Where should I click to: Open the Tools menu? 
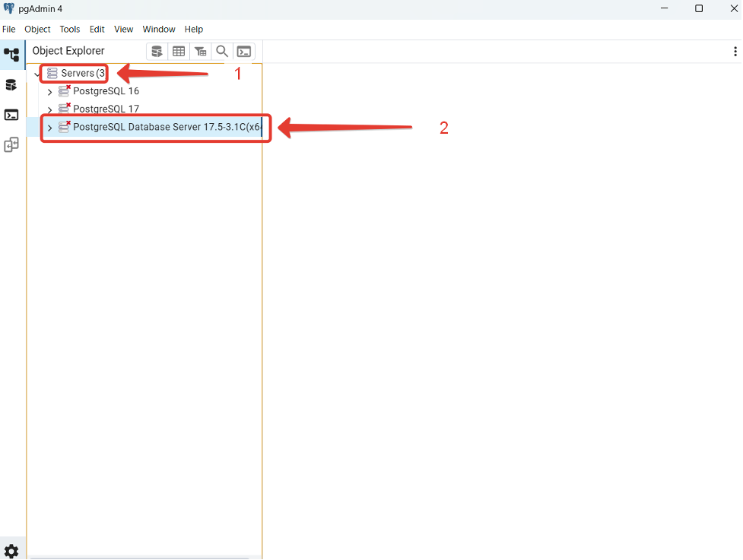pyautogui.click(x=70, y=29)
